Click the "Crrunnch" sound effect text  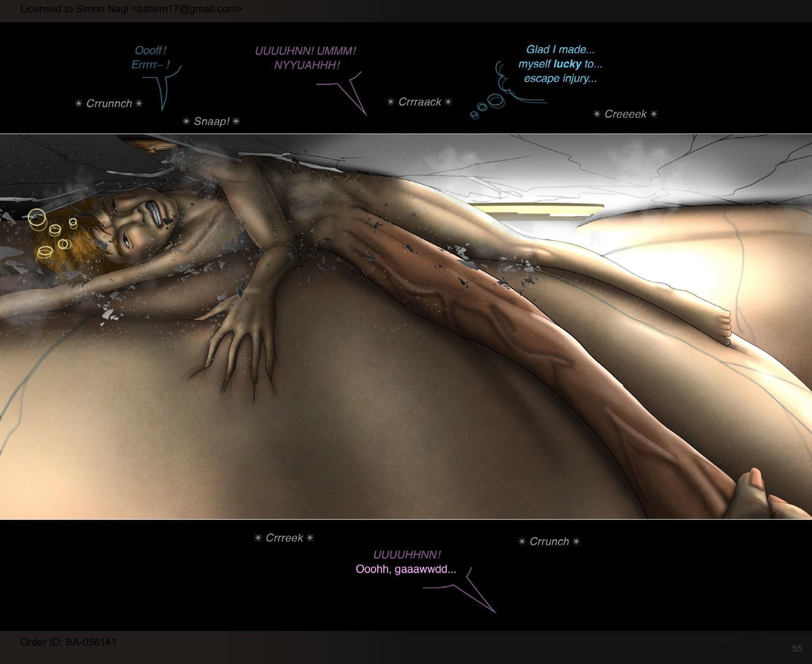[109, 103]
